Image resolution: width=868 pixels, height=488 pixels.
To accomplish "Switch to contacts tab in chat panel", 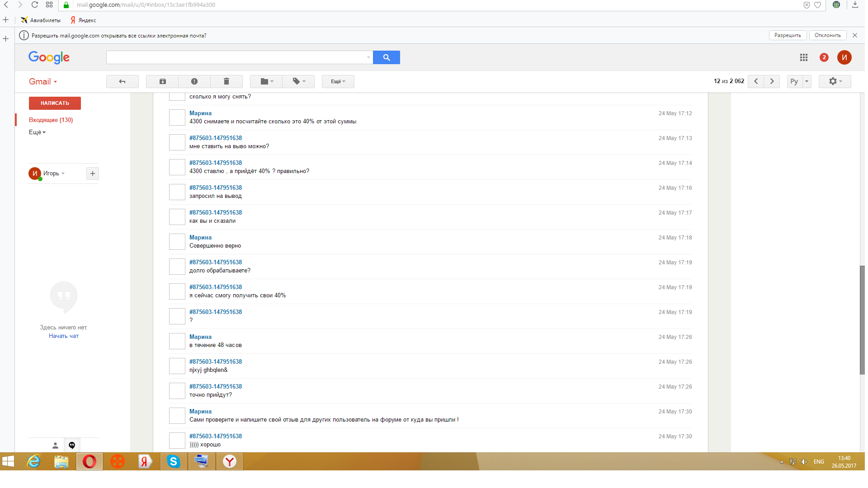I will pyautogui.click(x=55, y=445).
